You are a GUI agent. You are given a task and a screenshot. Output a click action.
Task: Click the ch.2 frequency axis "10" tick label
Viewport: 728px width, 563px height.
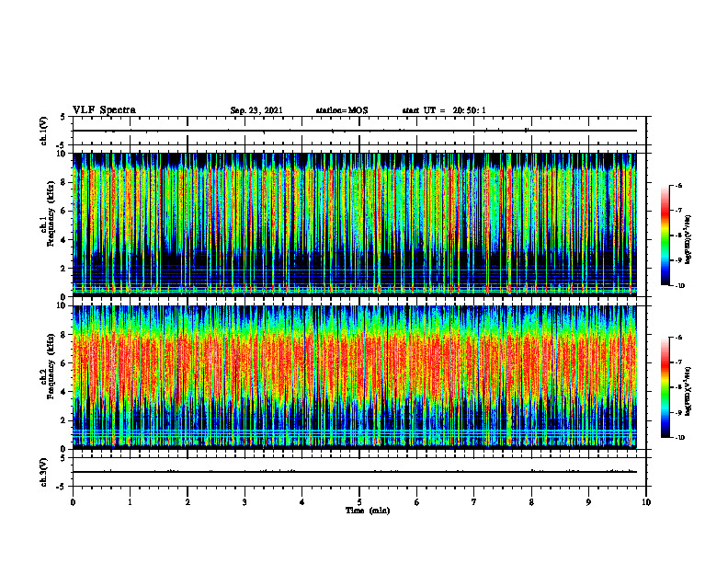point(63,305)
